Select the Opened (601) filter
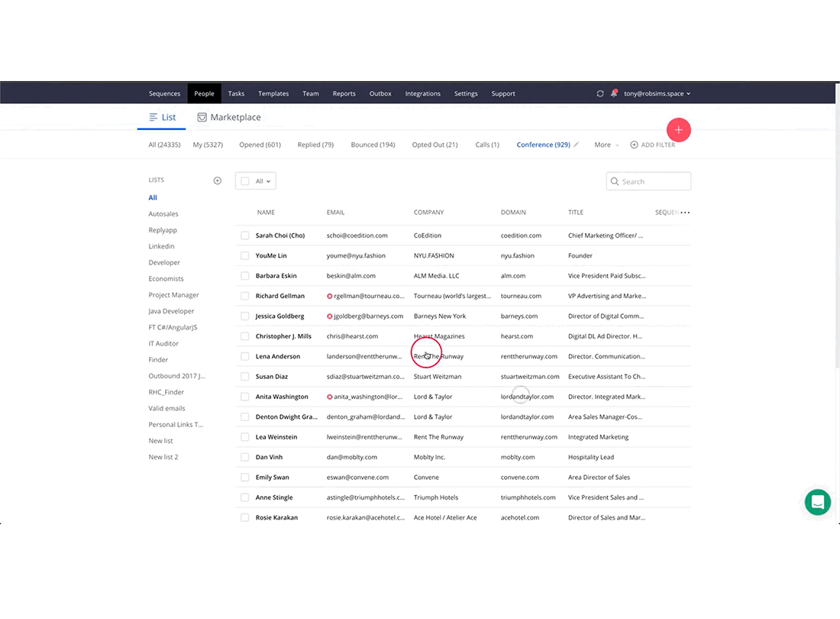 pos(260,144)
